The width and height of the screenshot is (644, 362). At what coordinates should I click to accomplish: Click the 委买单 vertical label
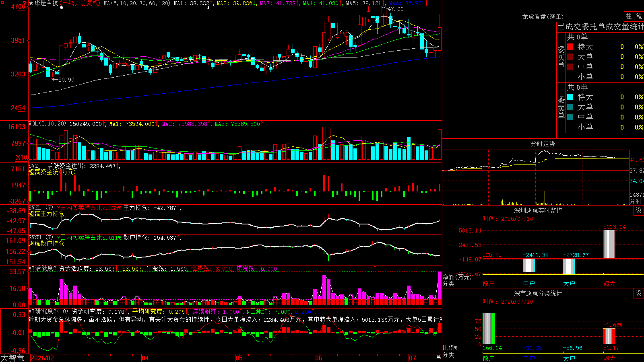[x=561, y=57]
